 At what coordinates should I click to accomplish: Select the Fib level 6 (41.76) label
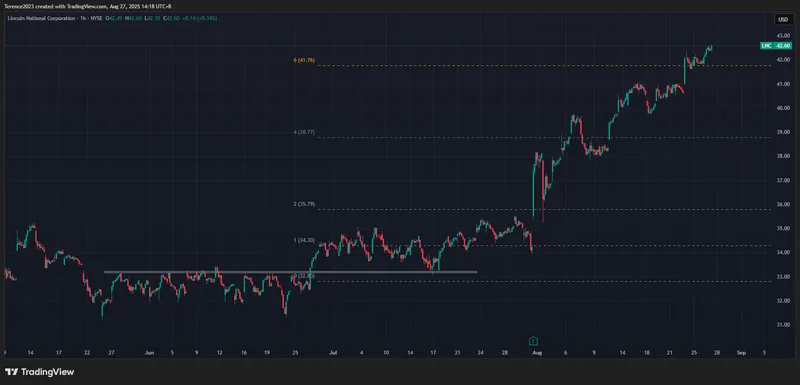[304, 60]
